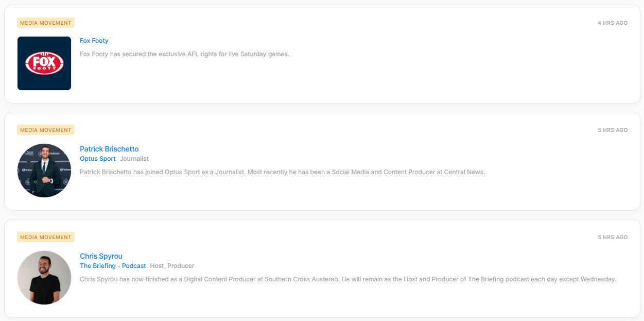Select description about Spyrou leaving Southern Cross Austereo
This screenshot has height=321, width=644.
point(348,279)
